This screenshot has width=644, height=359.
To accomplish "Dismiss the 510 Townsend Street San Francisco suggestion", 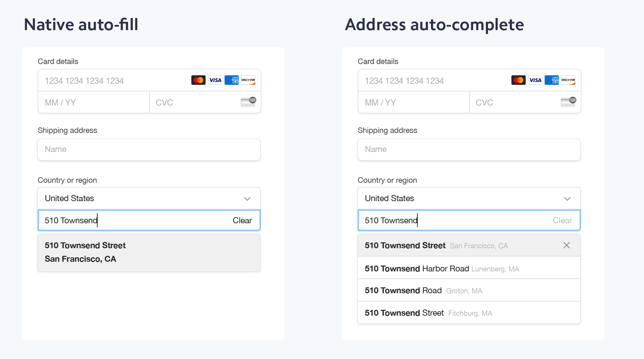I will pos(566,245).
